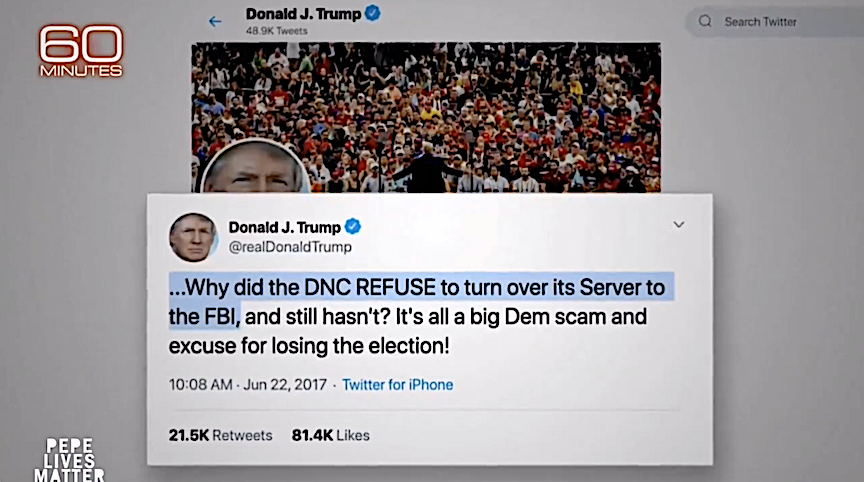Open the @realDonaldTrump handle
The width and height of the screenshot is (864, 482).
290,247
